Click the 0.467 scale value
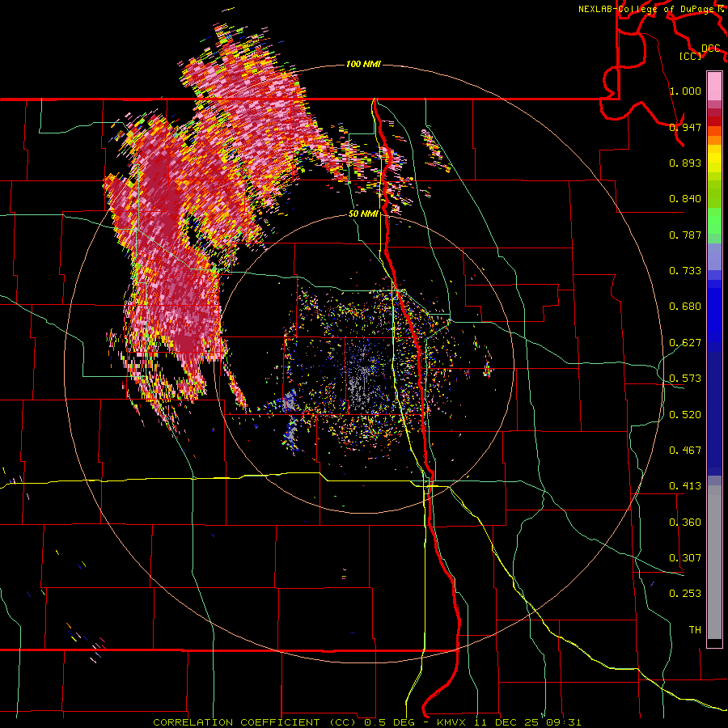The width and height of the screenshot is (728, 728). pos(685,451)
